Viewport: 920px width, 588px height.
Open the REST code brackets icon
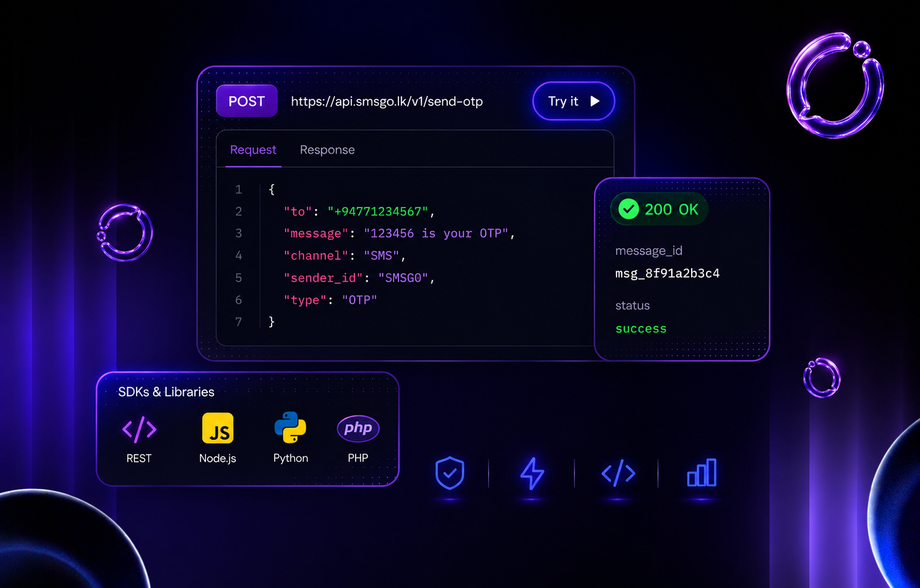click(x=139, y=429)
